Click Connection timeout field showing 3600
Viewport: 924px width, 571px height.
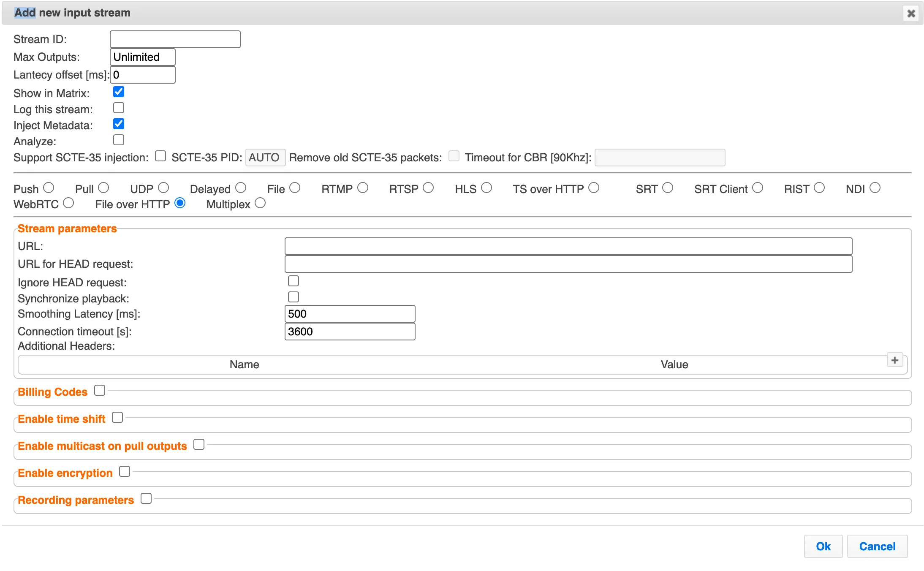[x=350, y=332]
